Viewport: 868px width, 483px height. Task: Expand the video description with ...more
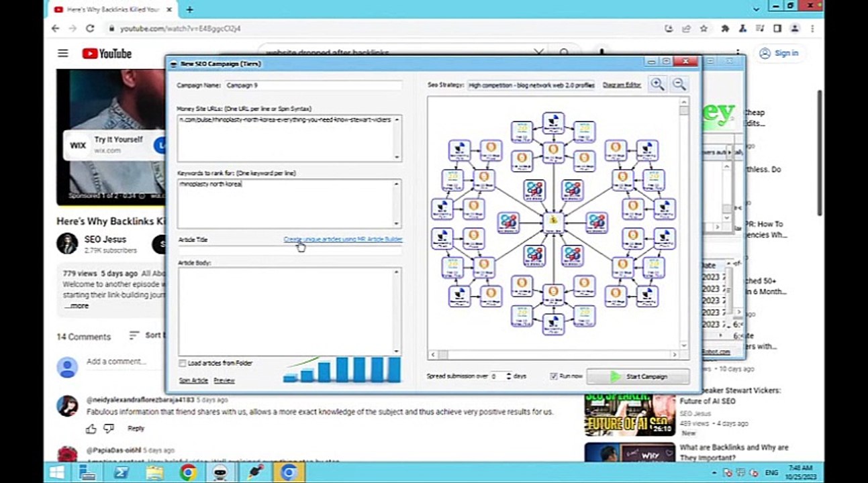click(76, 306)
